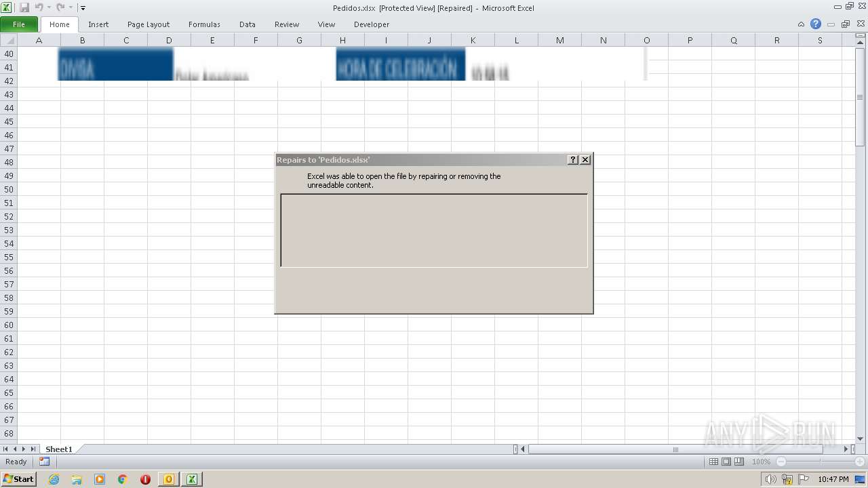Select column A header
The width and height of the screenshot is (868, 488).
point(39,40)
